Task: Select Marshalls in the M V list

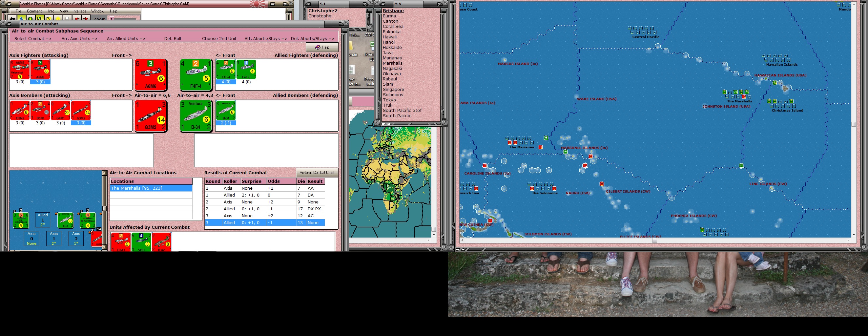Action: tap(393, 63)
